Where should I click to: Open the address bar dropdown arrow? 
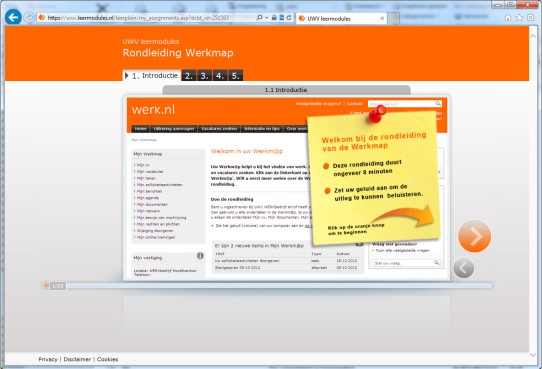pos(267,18)
